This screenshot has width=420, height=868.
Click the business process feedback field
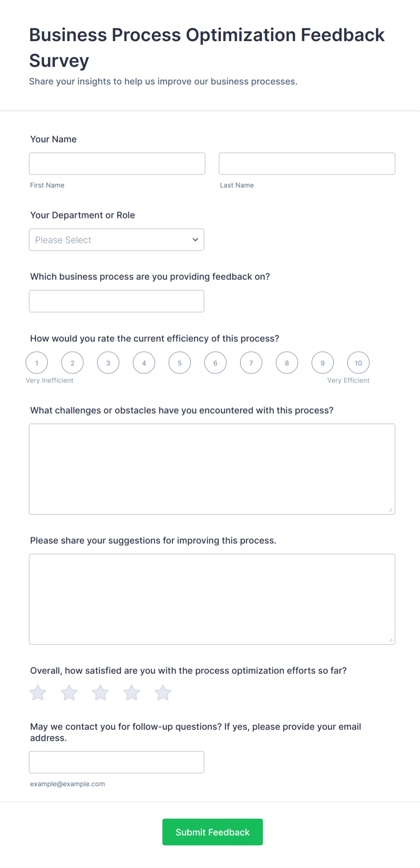(x=117, y=301)
